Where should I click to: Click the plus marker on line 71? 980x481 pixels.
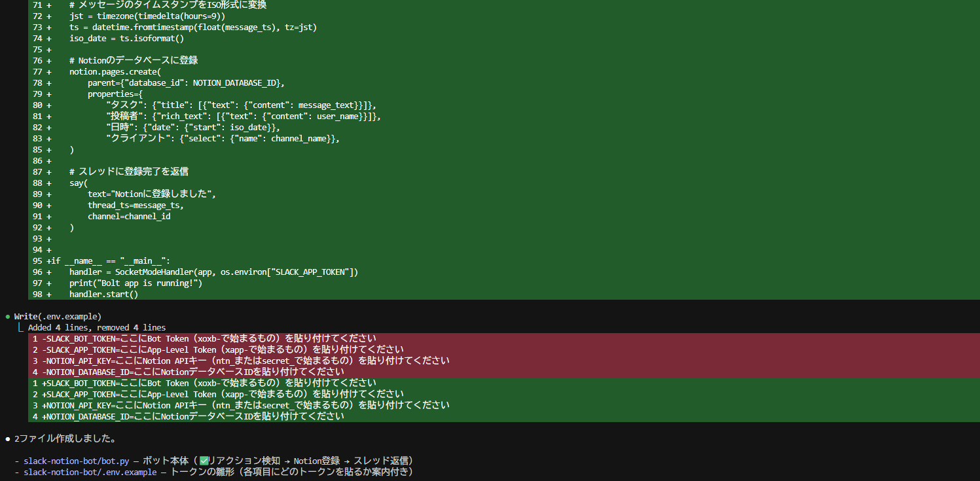[x=48, y=5]
